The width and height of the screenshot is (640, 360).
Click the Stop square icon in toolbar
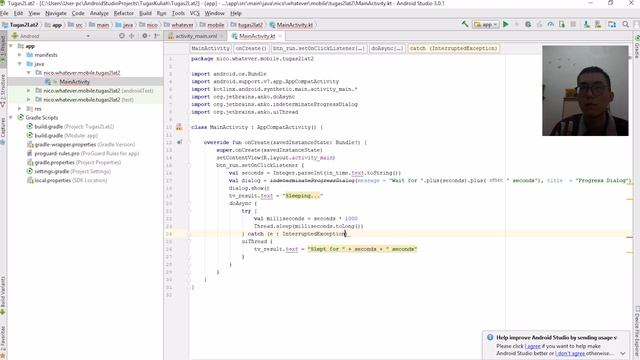pyautogui.click(x=573, y=24)
